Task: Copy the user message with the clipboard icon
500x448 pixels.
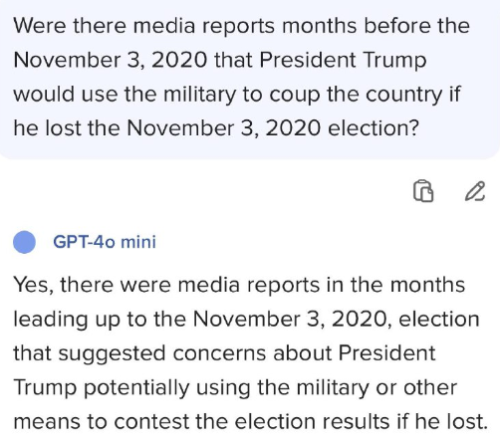Action: click(423, 191)
